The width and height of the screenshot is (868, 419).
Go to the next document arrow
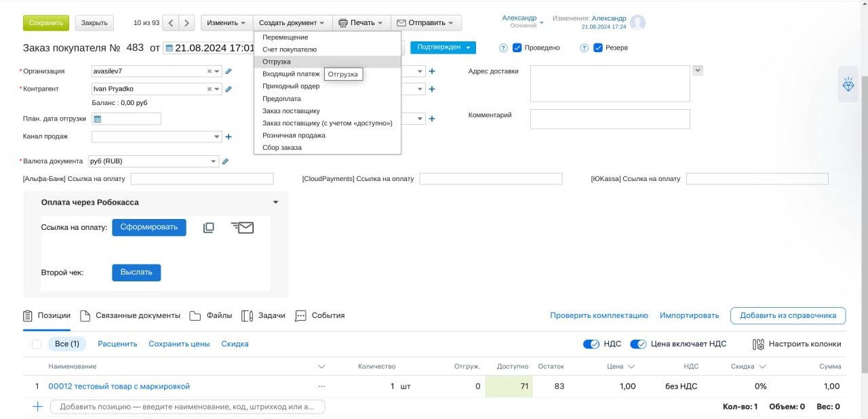coord(187,23)
